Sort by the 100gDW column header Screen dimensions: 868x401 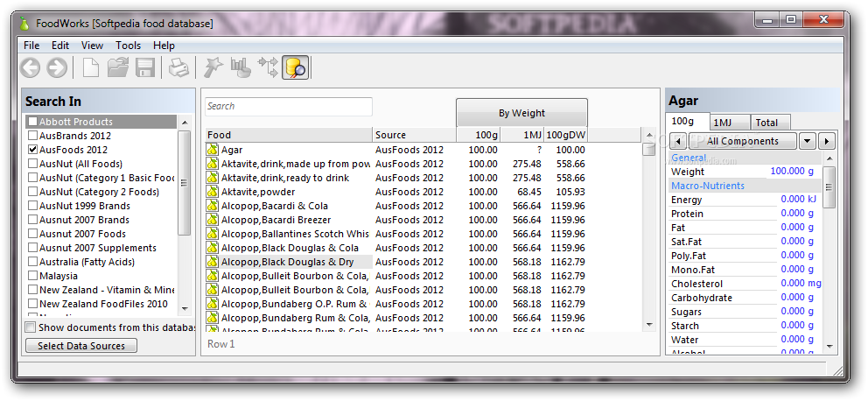[565, 135]
